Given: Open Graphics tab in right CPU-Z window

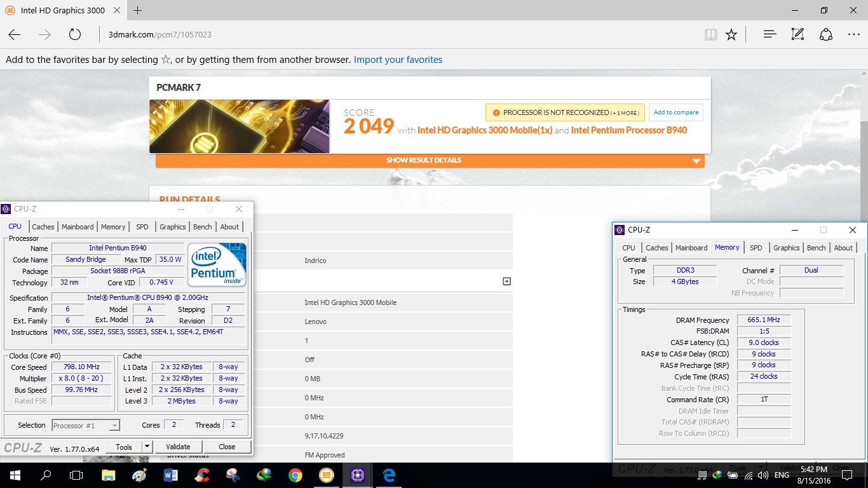Looking at the screenshot, I should pyautogui.click(x=787, y=248).
